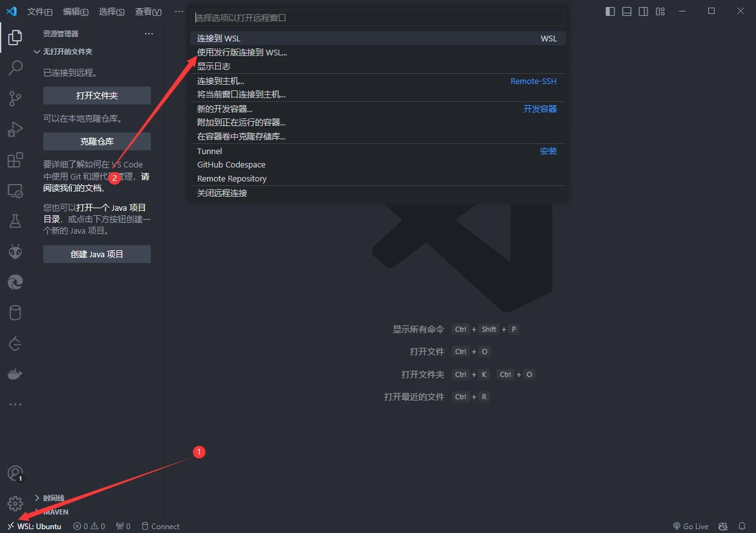Open the Docker view in activity bar
This screenshot has width=756, height=533.
(x=15, y=374)
